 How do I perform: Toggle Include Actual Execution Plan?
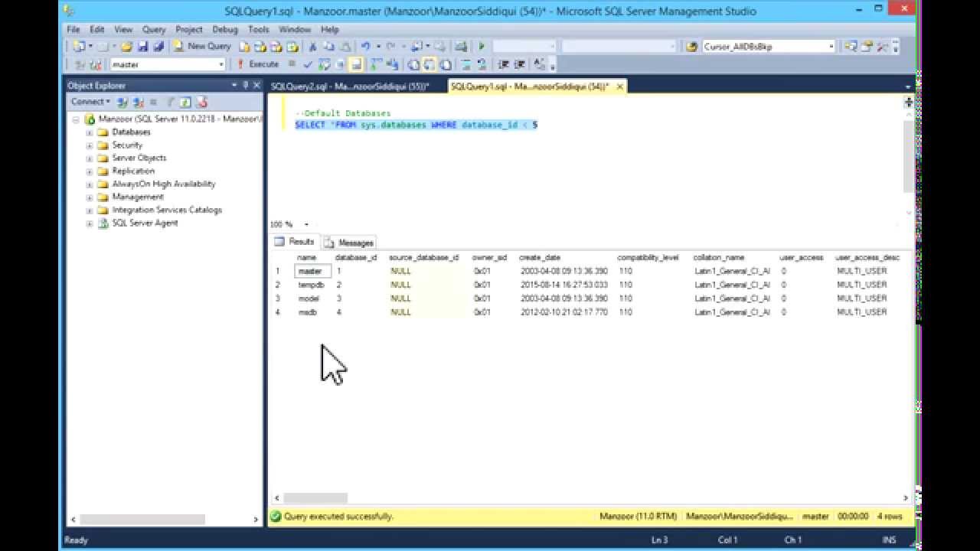(x=376, y=64)
